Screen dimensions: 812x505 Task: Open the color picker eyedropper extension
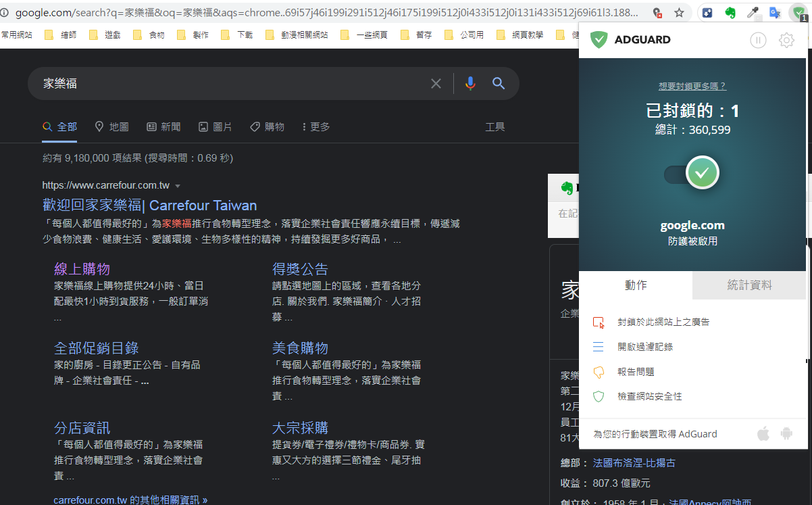(753, 12)
